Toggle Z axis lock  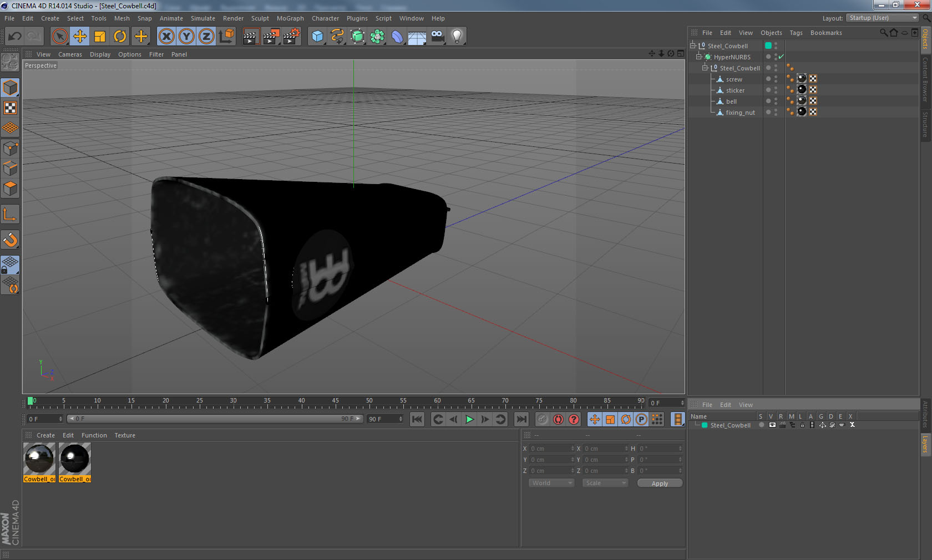pos(206,37)
